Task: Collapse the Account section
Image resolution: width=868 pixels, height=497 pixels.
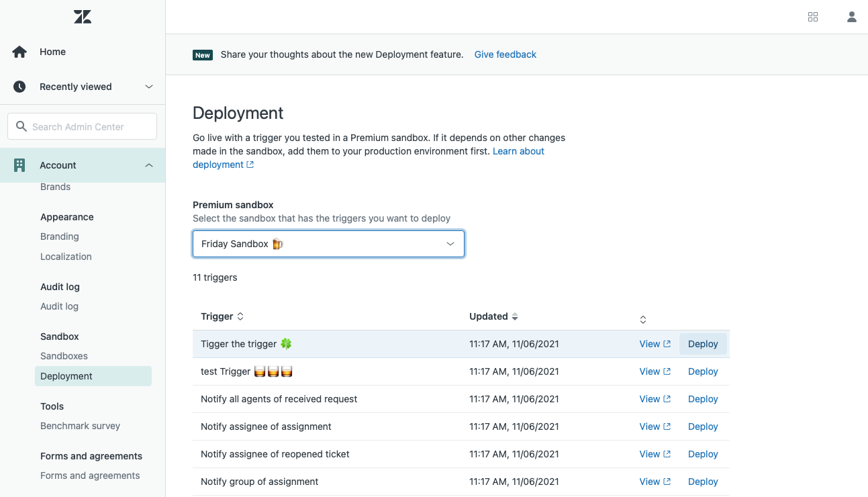Action: coord(149,165)
